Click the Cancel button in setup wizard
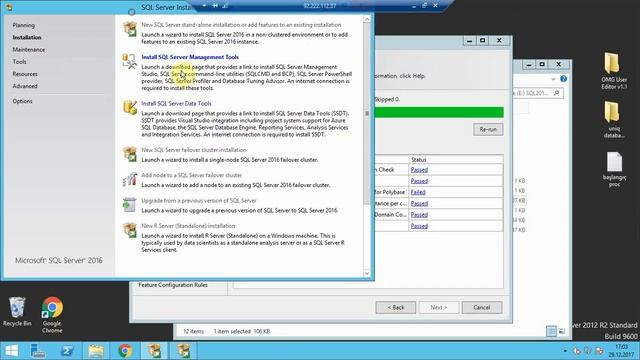Viewport: 640px width, 360px height. (x=482, y=307)
